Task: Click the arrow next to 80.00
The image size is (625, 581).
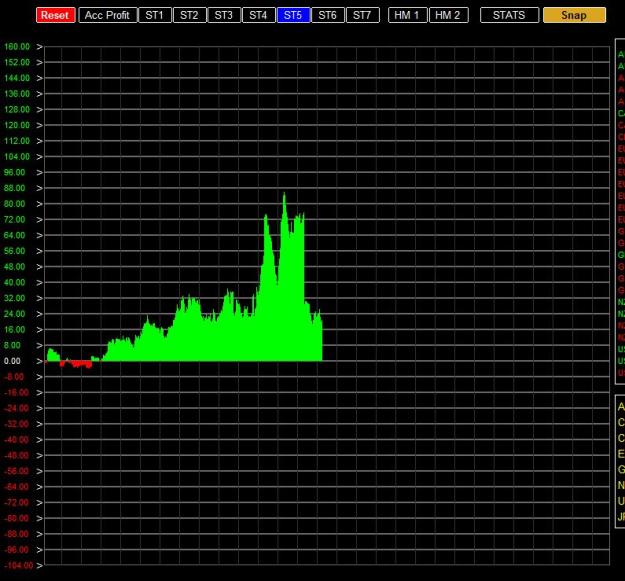Action: (39, 204)
